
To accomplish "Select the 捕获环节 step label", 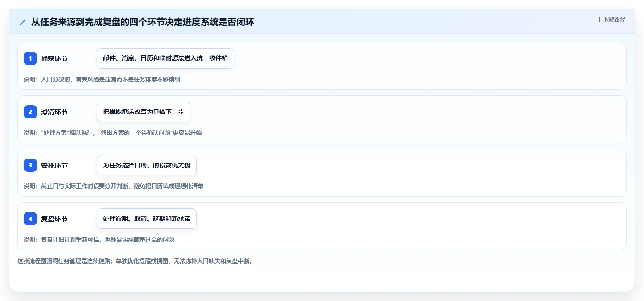I will tap(54, 58).
